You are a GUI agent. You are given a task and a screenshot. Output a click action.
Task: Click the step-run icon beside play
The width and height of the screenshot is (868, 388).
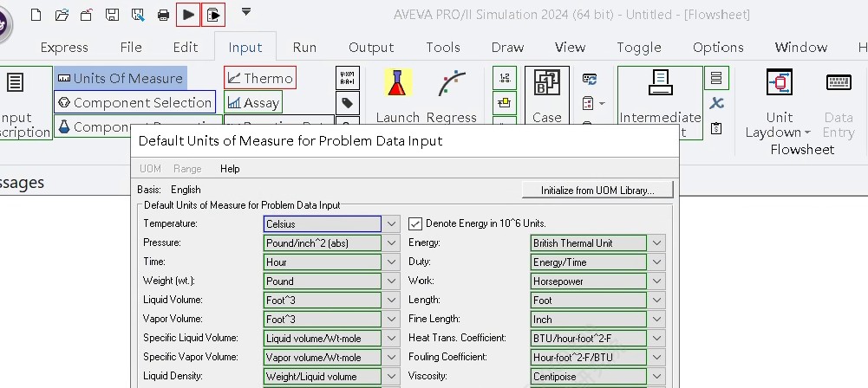[213, 15]
